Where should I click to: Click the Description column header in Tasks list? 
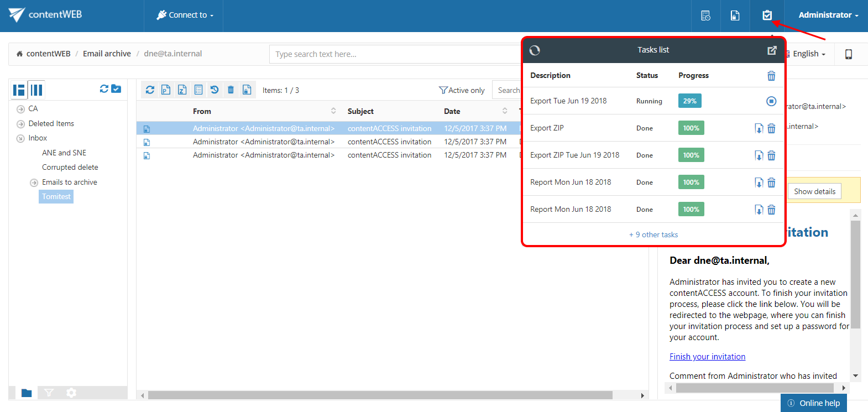click(550, 75)
